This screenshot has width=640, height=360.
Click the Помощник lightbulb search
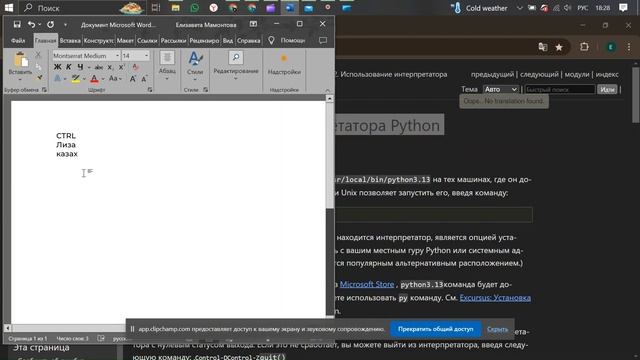point(287,40)
